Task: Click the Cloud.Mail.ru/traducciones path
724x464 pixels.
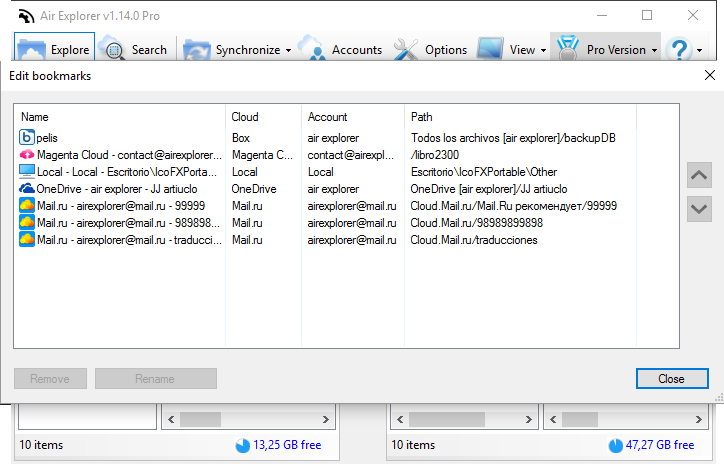Action: [x=474, y=240]
